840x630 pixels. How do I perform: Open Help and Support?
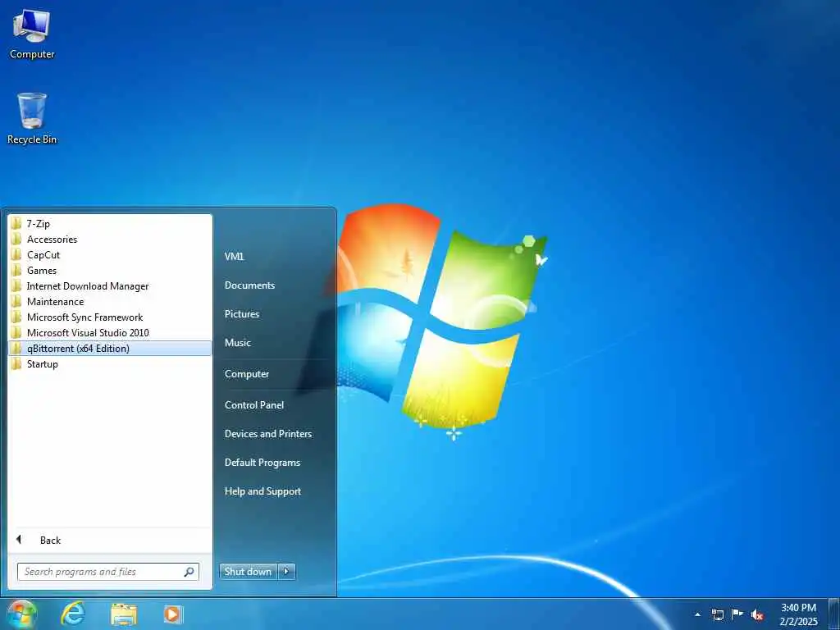click(x=262, y=491)
